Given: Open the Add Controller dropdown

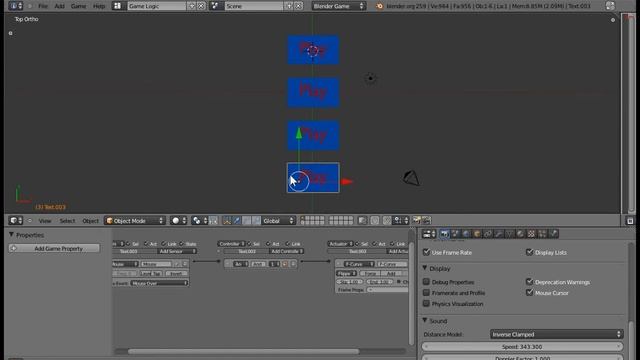Looking at the screenshot, I should (287, 251).
